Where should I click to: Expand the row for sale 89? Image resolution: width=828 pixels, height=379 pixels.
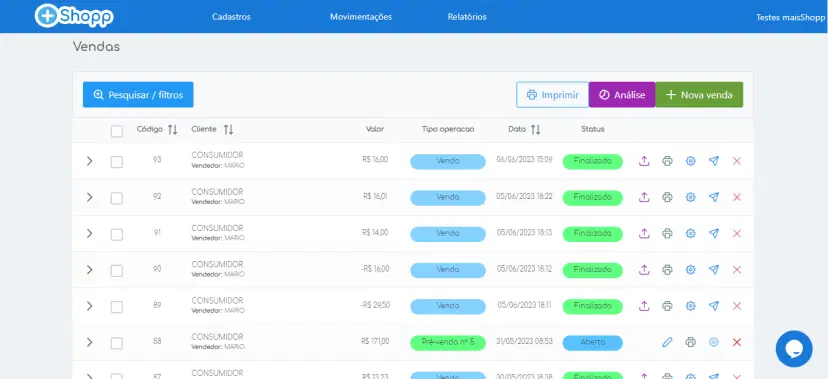pos(89,306)
